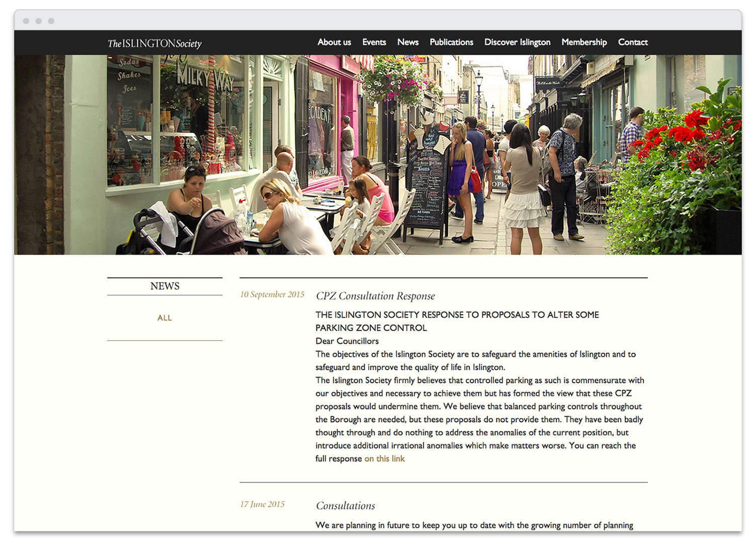Click the "Dear Councillors" salutation line
The height and width of the screenshot is (543, 756).
pos(347,341)
